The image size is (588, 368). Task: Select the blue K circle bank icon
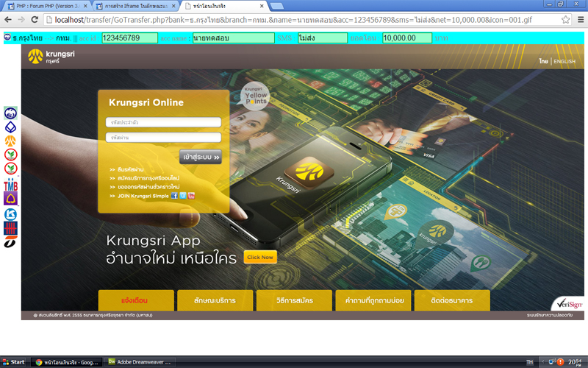(x=10, y=214)
